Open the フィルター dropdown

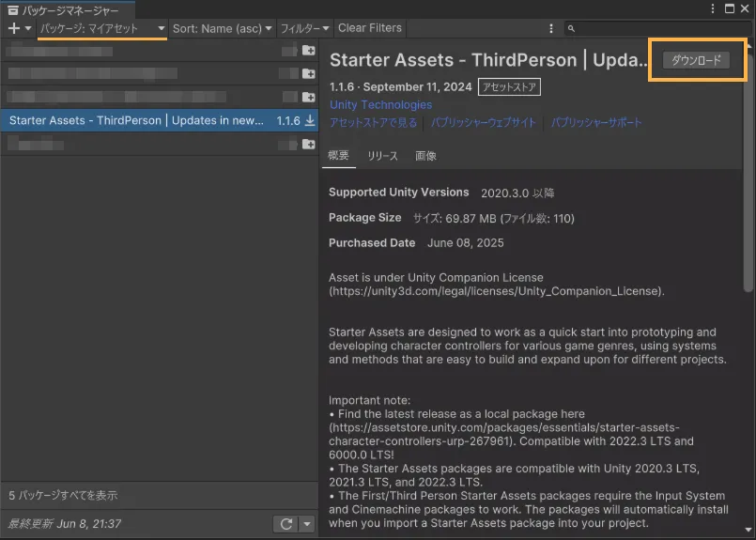point(304,28)
